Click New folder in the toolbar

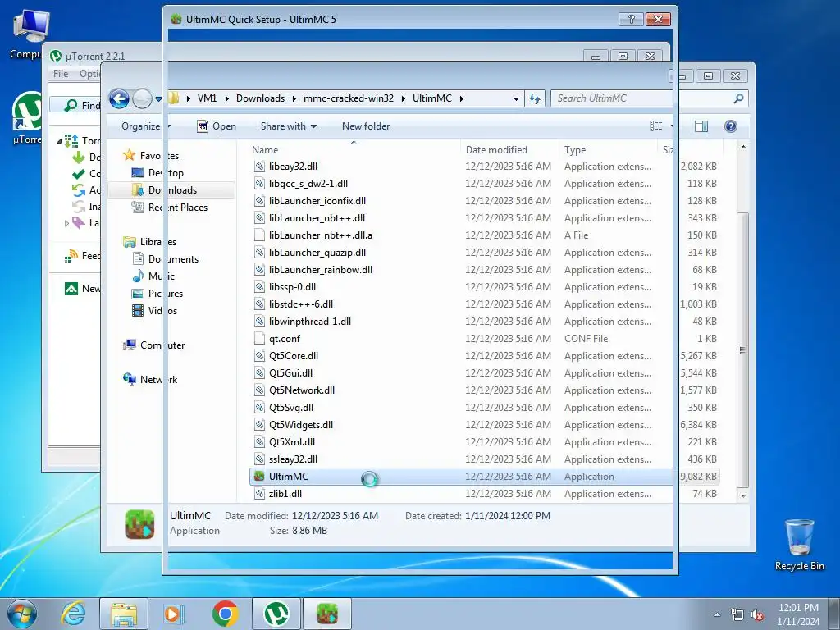[366, 126]
